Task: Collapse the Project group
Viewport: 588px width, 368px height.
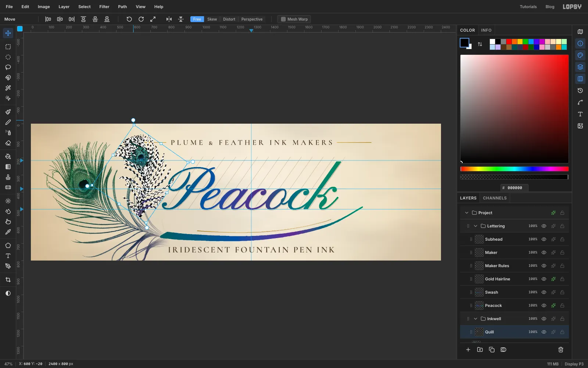Action: click(x=467, y=213)
